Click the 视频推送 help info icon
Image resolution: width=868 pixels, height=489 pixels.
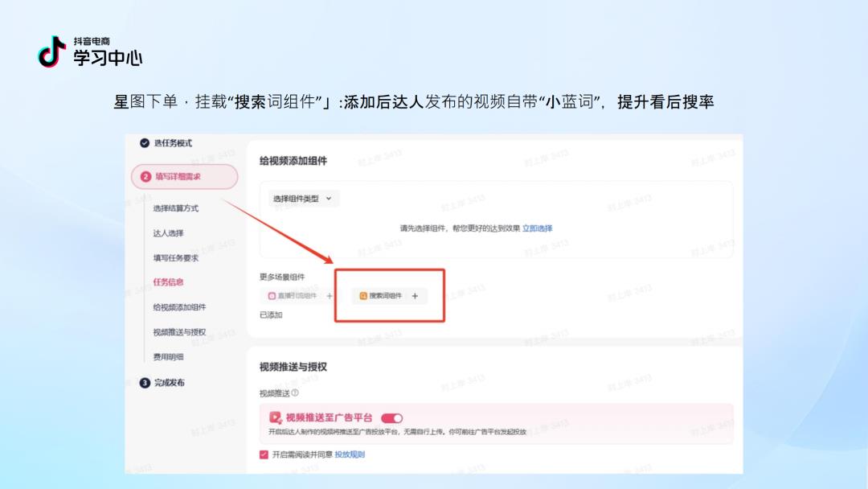click(x=295, y=392)
